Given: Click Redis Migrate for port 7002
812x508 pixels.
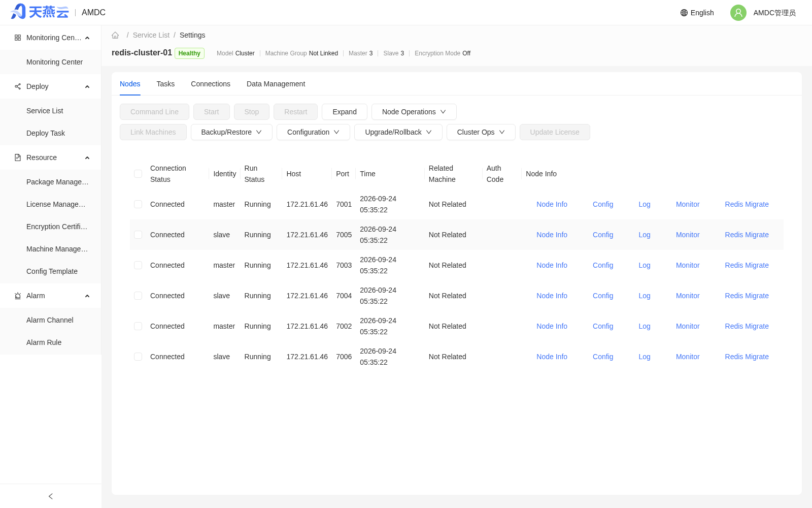Looking at the screenshot, I should click(747, 326).
